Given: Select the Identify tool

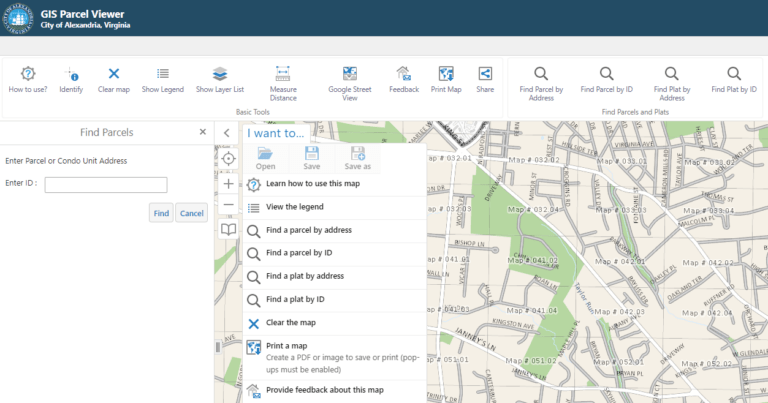Looking at the screenshot, I should 71,74.
